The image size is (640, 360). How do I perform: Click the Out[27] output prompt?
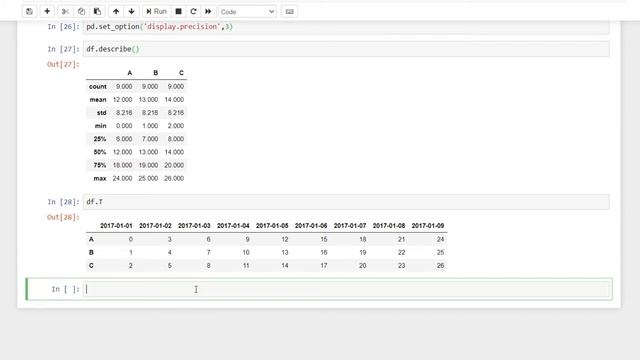pyautogui.click(x=63, y=64)
